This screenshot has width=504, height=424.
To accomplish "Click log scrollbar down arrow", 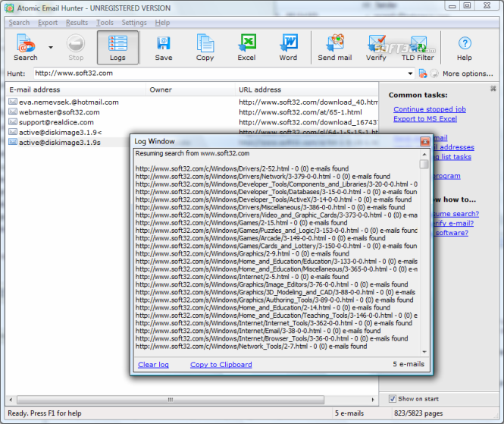I will point(424,352).
